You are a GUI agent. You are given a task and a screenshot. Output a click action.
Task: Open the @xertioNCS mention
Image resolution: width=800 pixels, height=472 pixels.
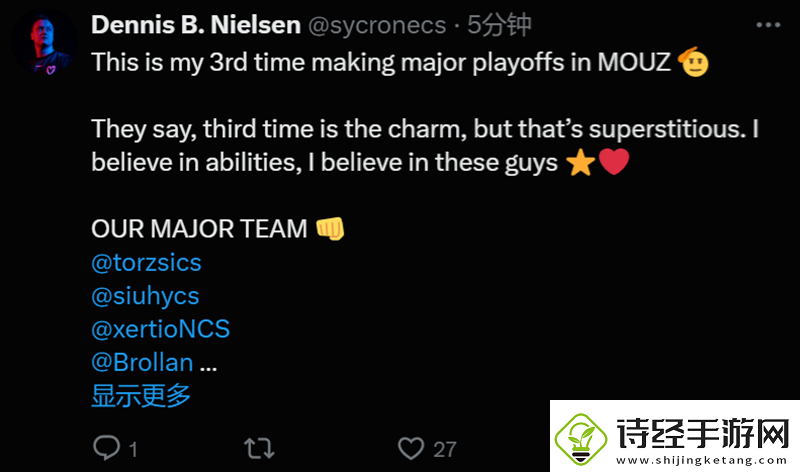pyautogui.click(x=160, y=329)
